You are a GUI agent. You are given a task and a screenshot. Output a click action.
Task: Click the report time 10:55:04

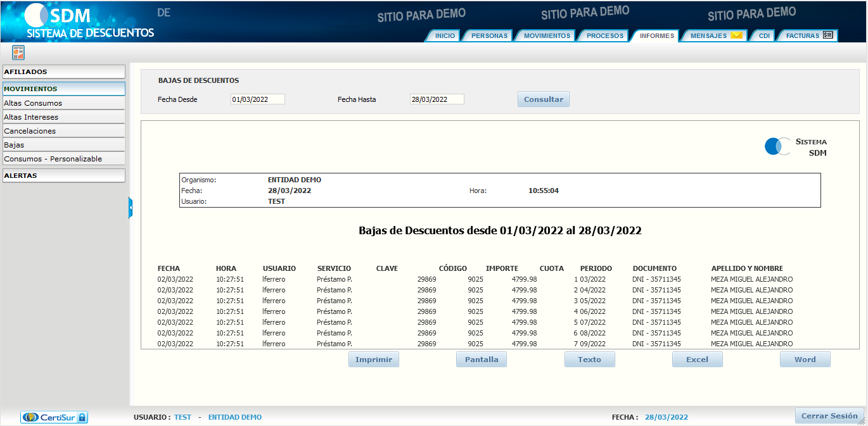[544, 191]
